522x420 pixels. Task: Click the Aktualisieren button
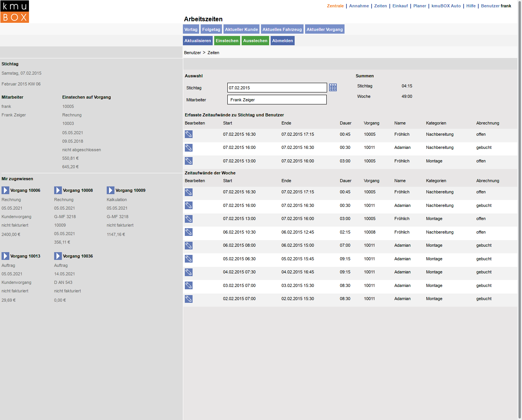coord(198,41)
